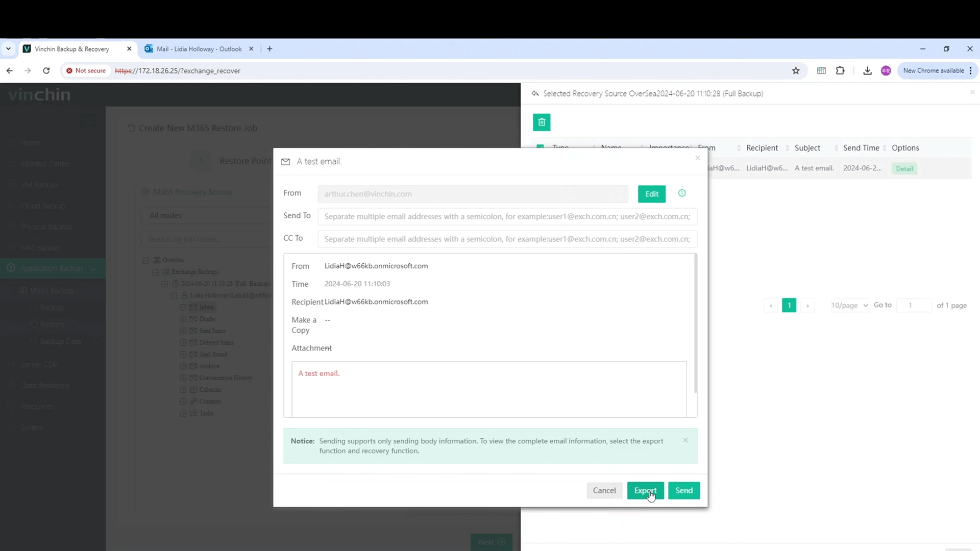Go to page 1 in pagination
Screen dimensions: 980x551
pyautogui.click(x=789, y=306)
